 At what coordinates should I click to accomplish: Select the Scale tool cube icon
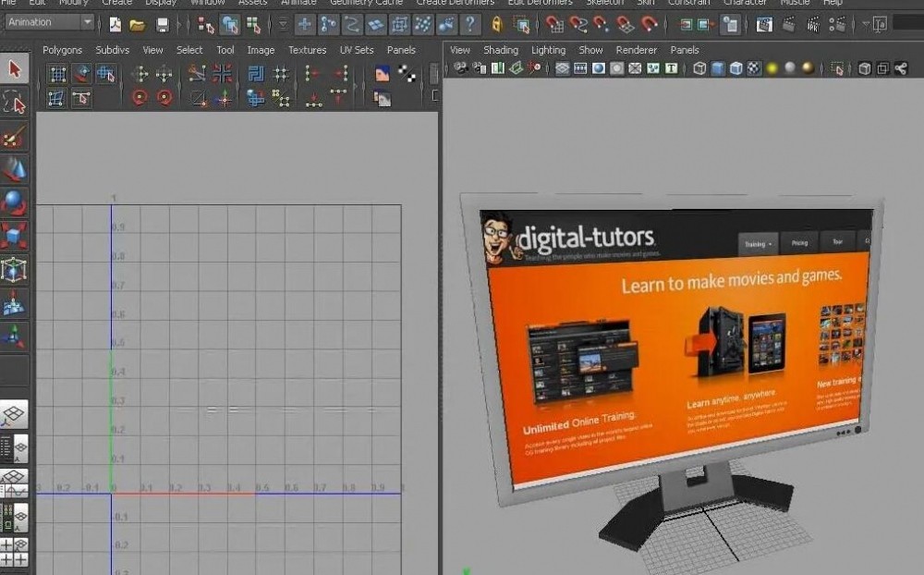[14, 236]
